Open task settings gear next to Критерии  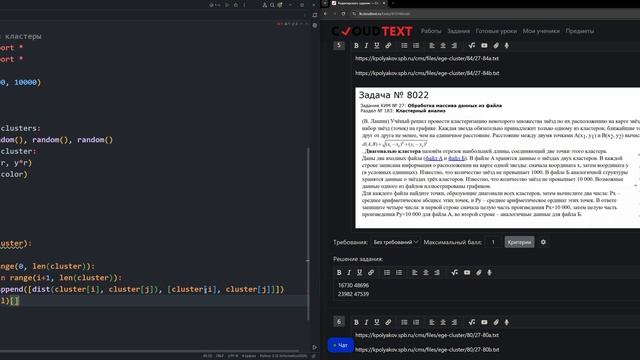coord(543,242)
